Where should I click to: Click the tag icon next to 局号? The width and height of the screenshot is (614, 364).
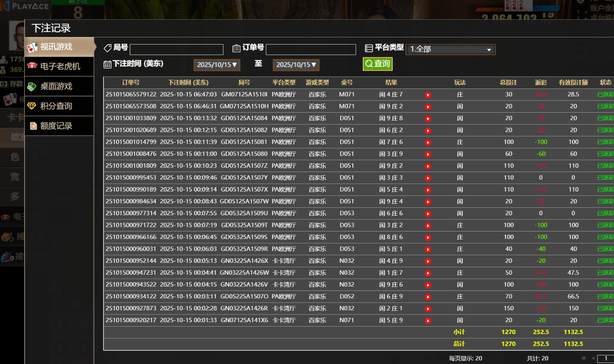coord(107,48)
